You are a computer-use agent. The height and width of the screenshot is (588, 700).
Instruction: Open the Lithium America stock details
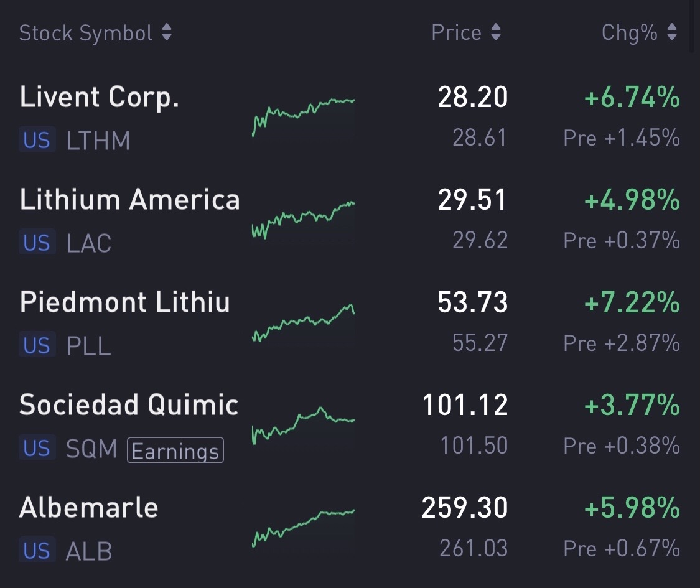tap(350, 220)
